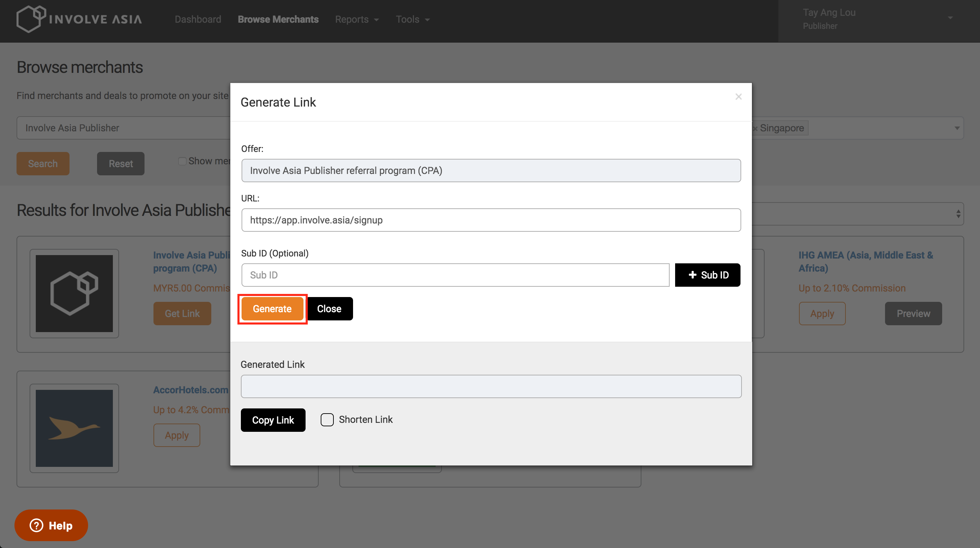
Task: Close the Generate Link dialog with X
Action: pos(738,97)
